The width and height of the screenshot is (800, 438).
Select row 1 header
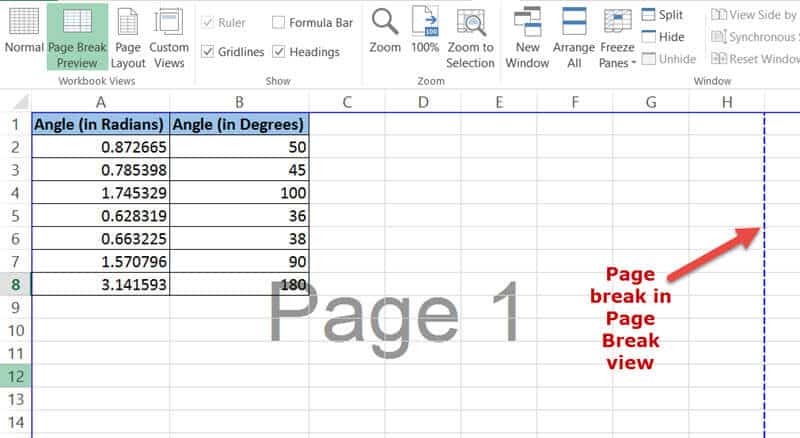click(x=15, y=124)
